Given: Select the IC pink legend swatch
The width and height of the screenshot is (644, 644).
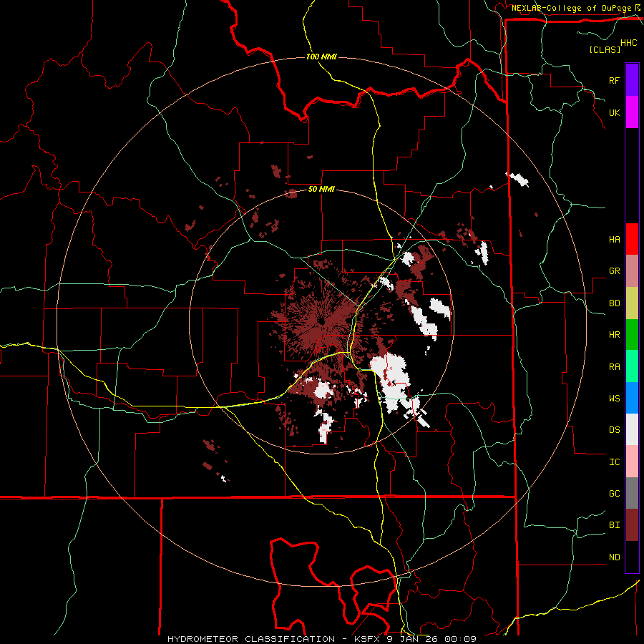Looking at the screenshot, I should pos(632,462).
